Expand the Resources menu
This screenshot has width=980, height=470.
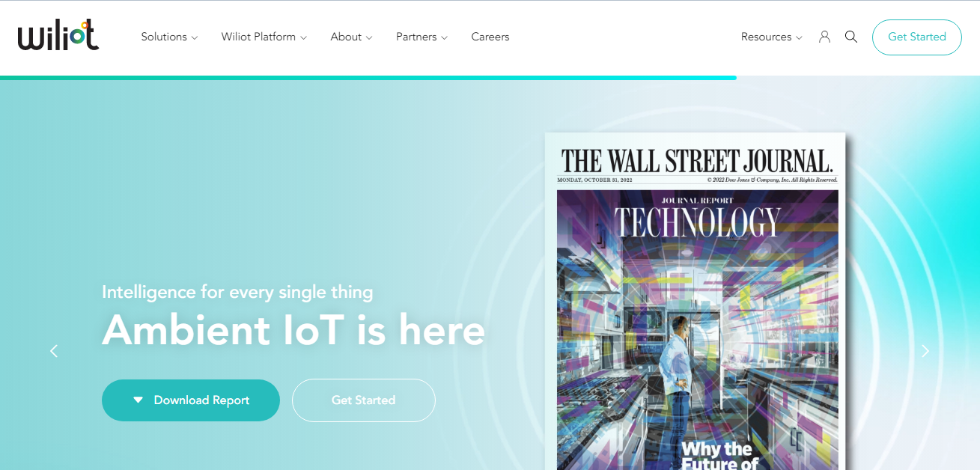[771, 37]
